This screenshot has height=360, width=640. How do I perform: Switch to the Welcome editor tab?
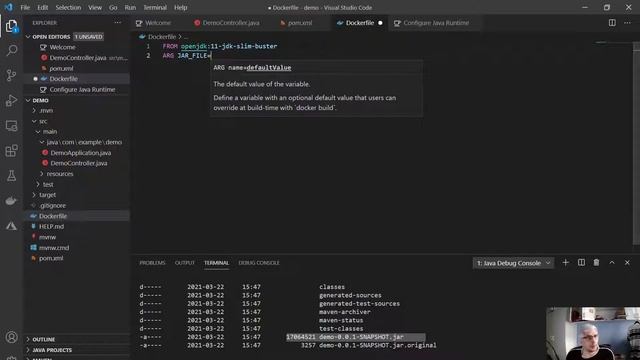click(158, 23)
